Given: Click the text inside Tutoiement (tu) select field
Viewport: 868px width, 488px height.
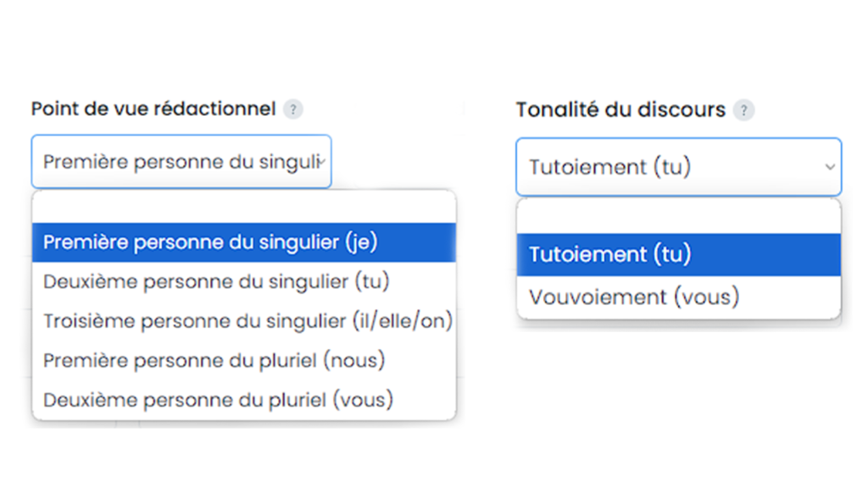Looking at the screenshot, I should coord(610,167).
